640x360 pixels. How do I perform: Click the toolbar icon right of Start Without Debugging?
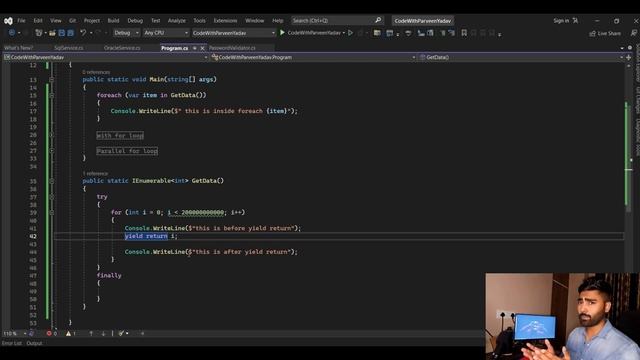(x=360, y=33)
